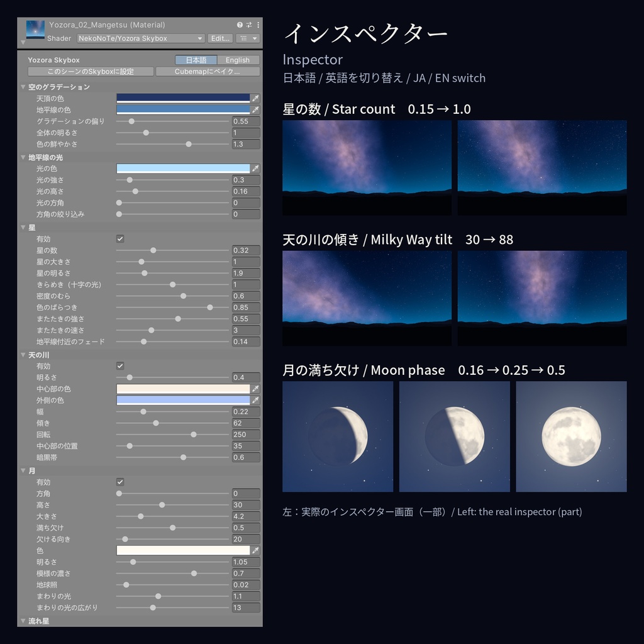Collapse the 空のグラデーション section
The image size is (644, 644).
coord(23,87)
